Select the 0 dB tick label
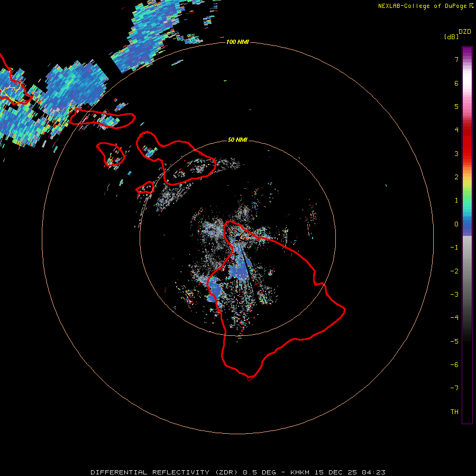476x476 pixels. pos(456,224)
